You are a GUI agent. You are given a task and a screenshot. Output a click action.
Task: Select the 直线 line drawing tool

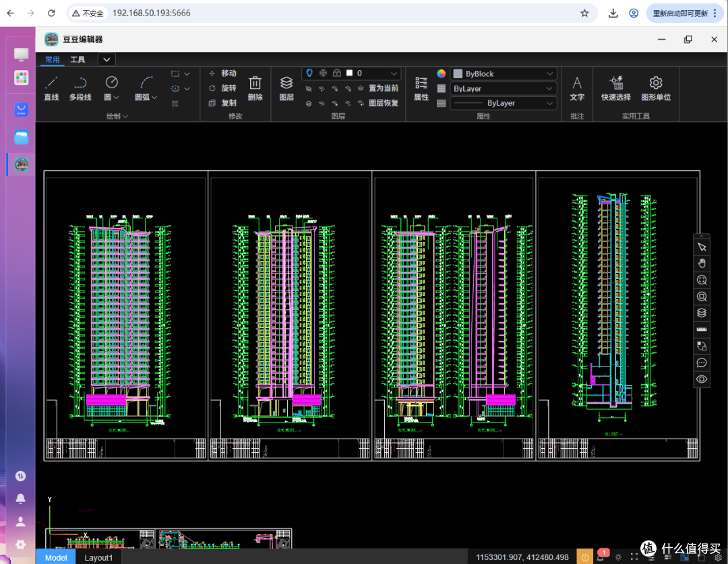pos(51,88)
